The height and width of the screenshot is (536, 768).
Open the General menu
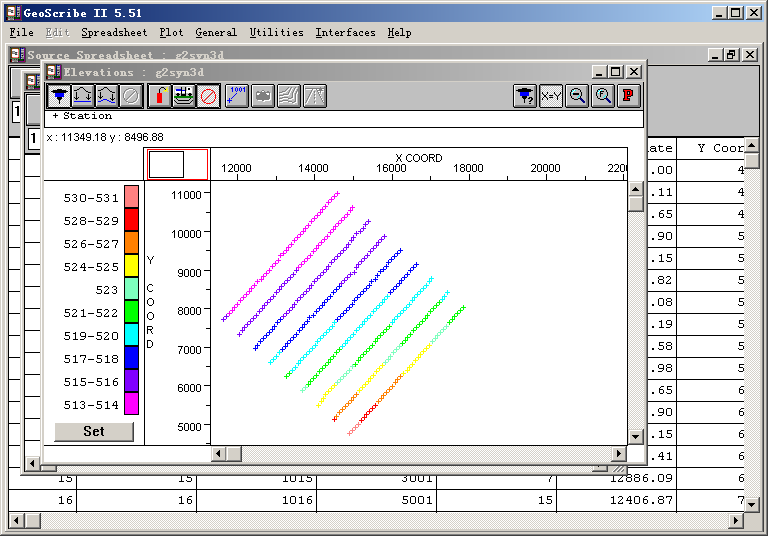click(216, 32)
